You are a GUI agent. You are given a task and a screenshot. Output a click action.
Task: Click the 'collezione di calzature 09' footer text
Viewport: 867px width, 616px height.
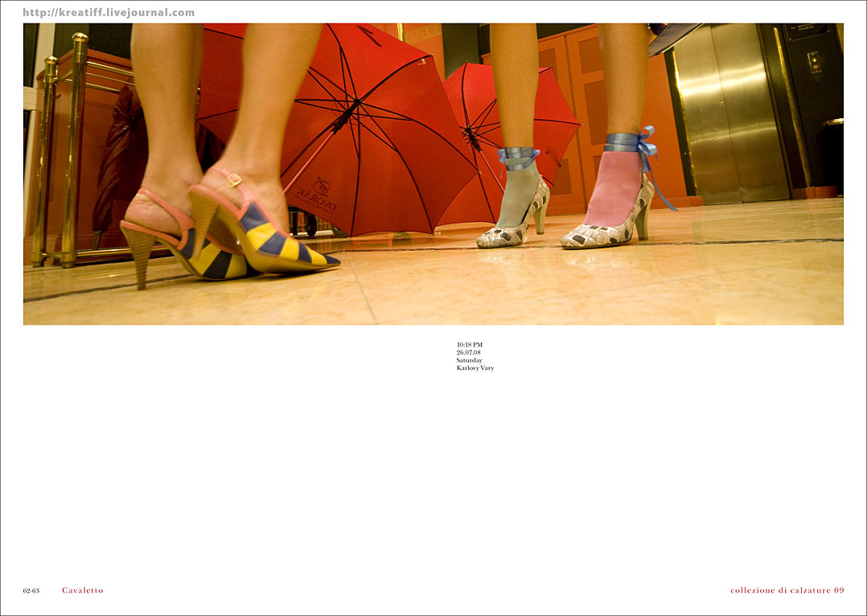tap(787, 590)
